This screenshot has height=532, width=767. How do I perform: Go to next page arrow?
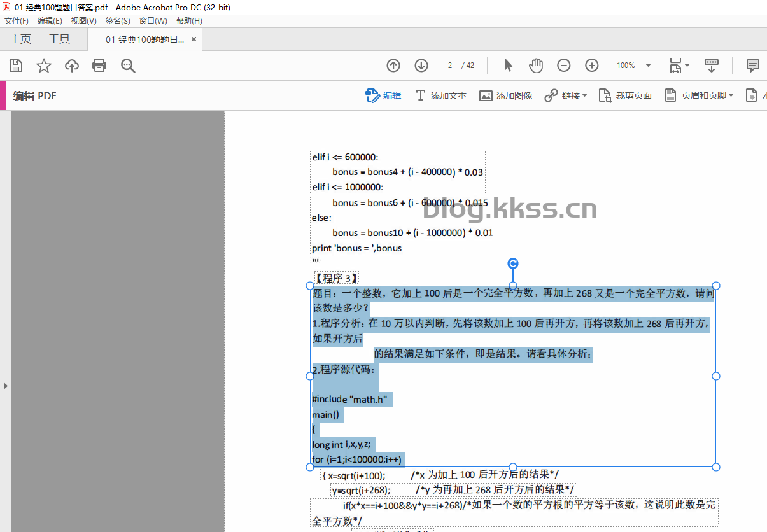click(421, 66)
